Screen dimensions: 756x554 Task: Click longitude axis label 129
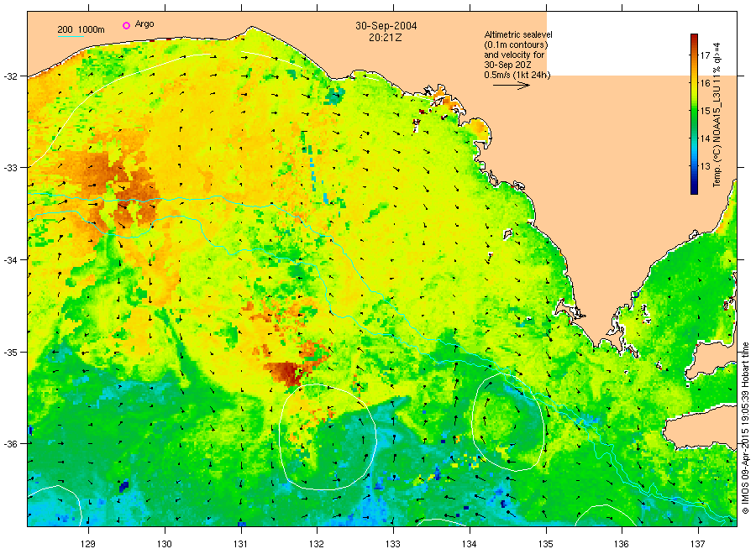[x=88, y=544]
